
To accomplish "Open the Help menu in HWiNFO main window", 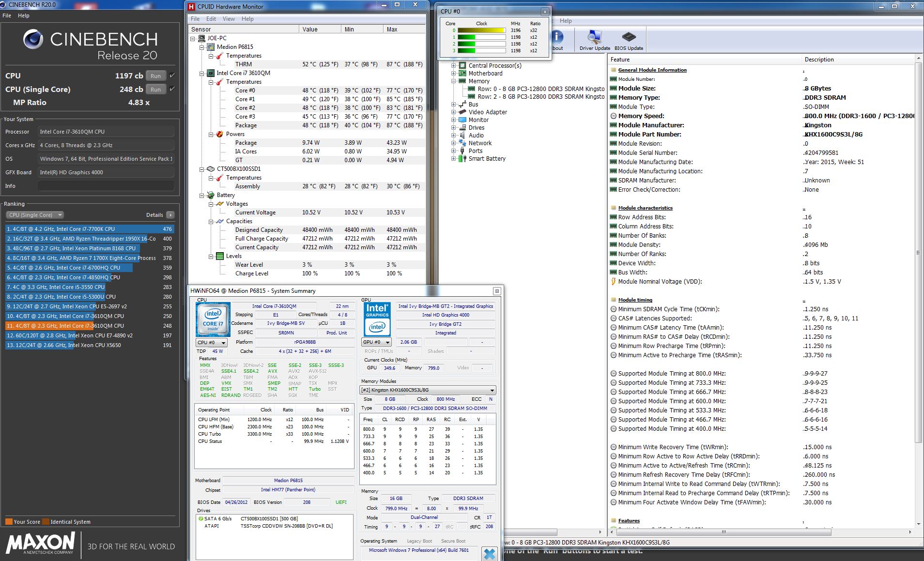I will (566, 21).
